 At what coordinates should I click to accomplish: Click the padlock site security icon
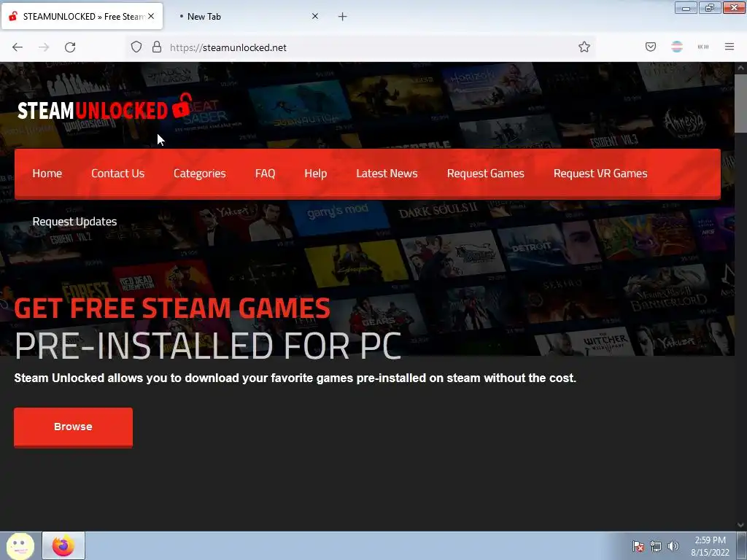157,47
